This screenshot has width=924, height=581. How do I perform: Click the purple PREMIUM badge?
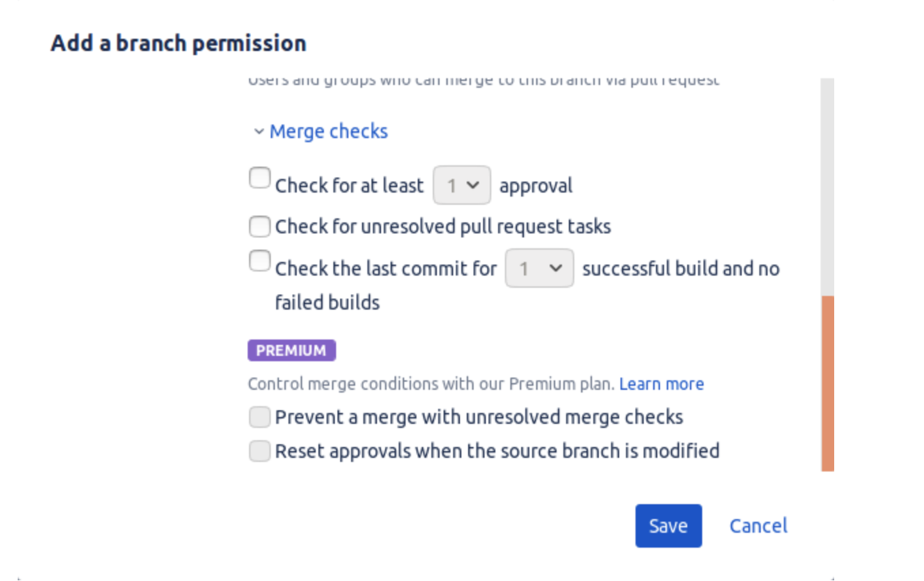(x=291, y=350)
